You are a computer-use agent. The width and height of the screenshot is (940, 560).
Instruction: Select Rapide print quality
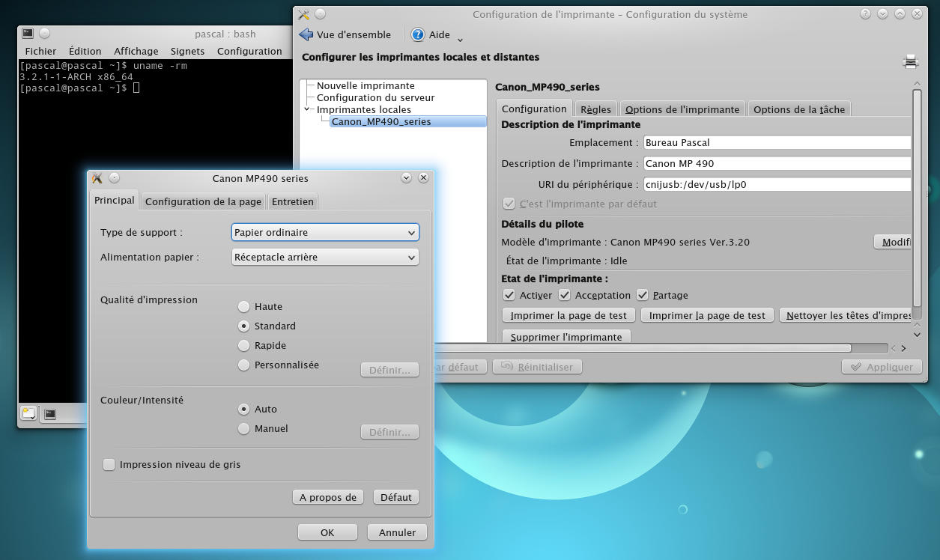pos(243,345)
